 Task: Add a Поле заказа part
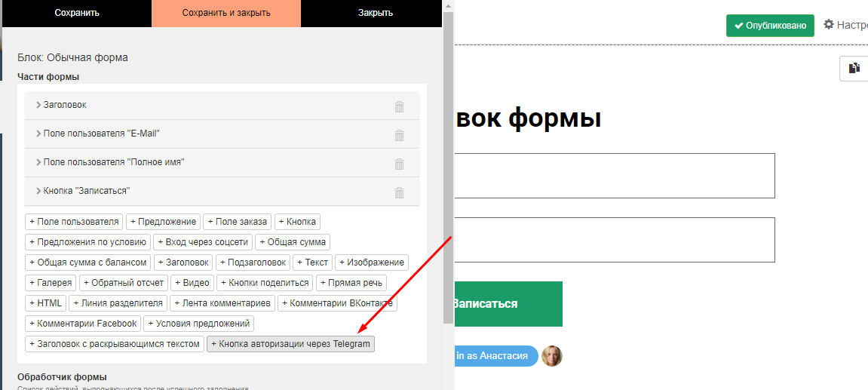tap(238, 222)
